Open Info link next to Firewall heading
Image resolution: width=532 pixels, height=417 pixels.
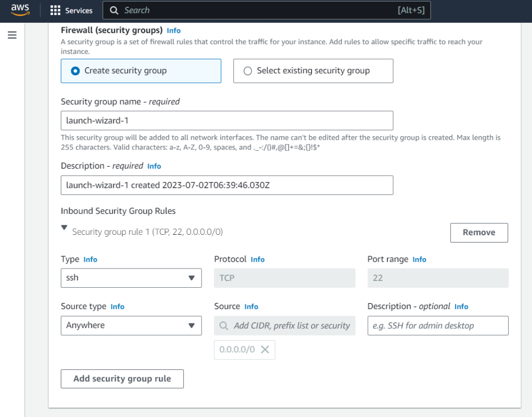tap(174, 31)
